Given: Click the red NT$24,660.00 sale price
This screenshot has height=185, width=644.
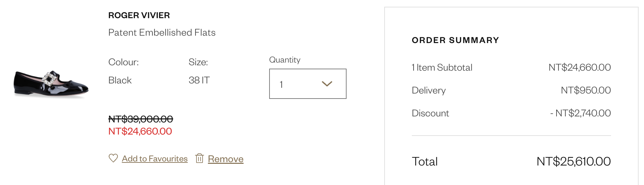Looking at the screenshot, I should click(140, 131).
